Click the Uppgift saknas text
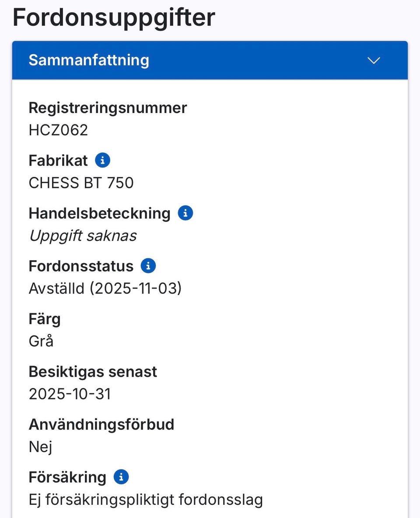The width and height of the screenshot is (420, 518). click(83, 236)
